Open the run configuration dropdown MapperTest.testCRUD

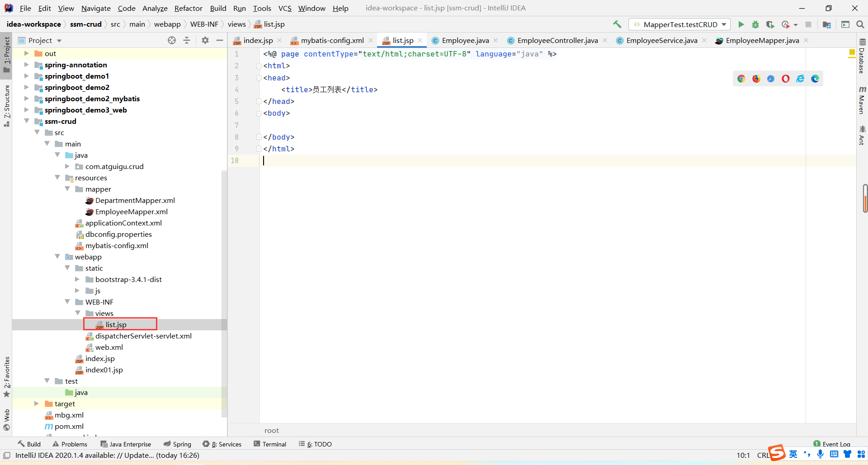[679, 24]
